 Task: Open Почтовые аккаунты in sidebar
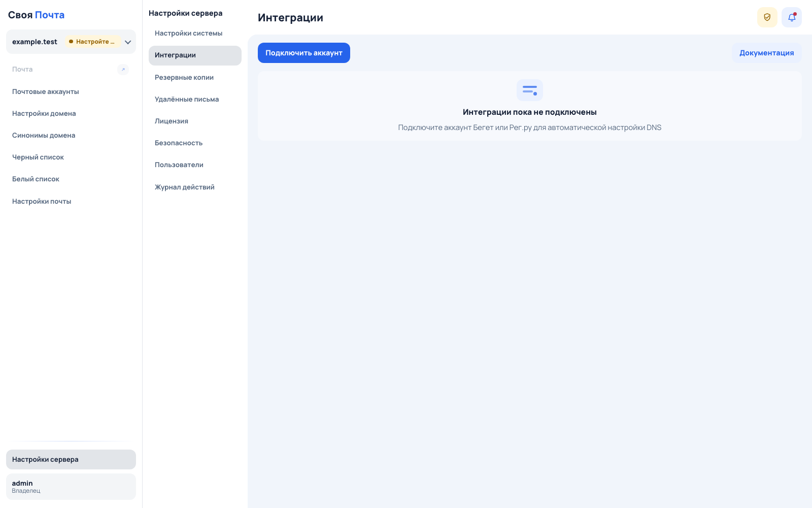pos(71,92)
